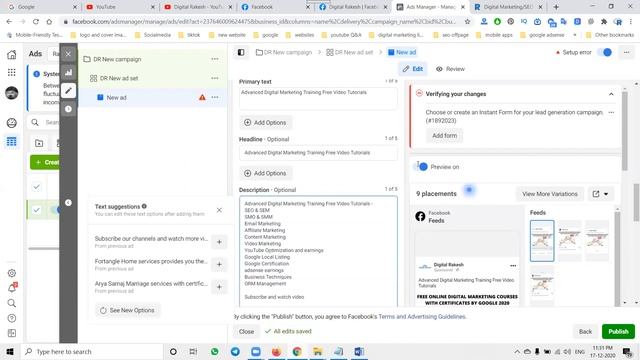The height and width of the screenshot is (360, 640).
Task: Click into the Headline input field
Action: point(318,153)
